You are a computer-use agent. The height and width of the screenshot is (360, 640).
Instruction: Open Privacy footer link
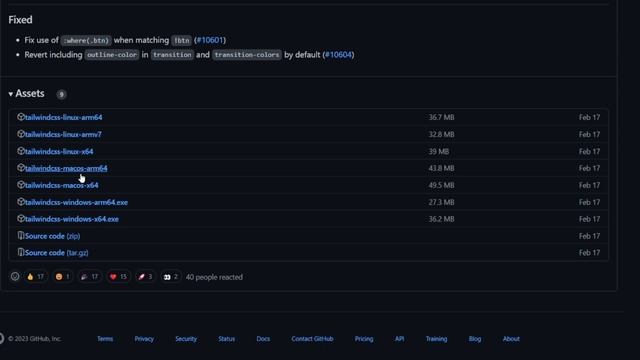tap(144, 339)
